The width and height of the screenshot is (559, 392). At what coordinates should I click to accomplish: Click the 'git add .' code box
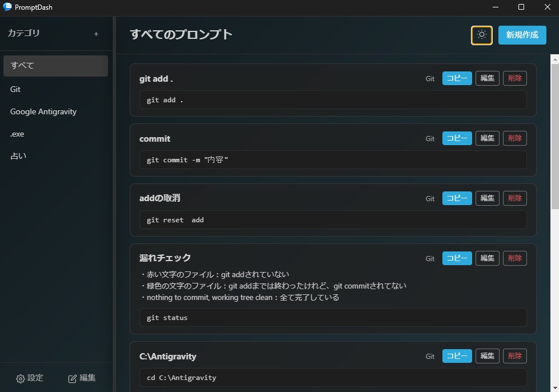[333, 100]
